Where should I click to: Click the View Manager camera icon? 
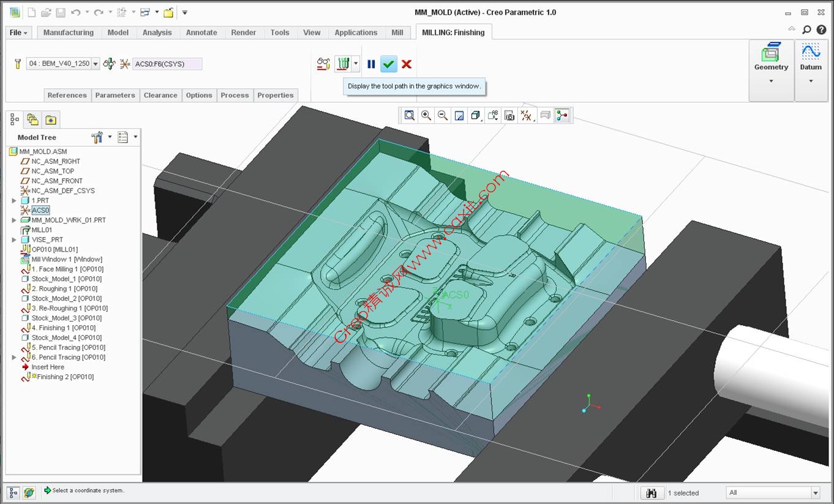[509, 115]
